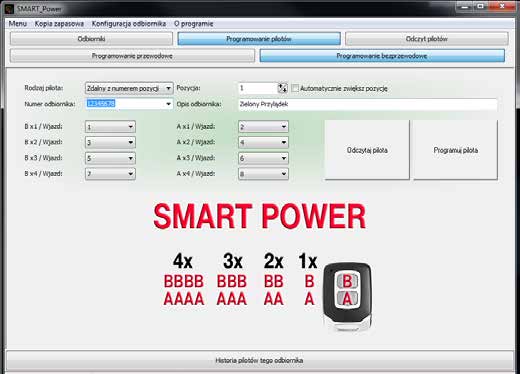Click the Opis odbiornika text field
Image resolution: width=520 pixels, height=374 pixels.
[x=367, y=104]
